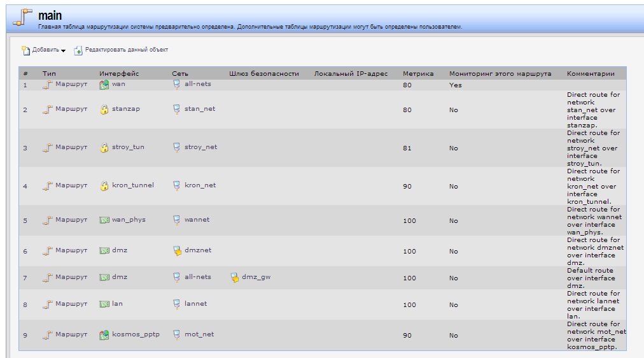Click the main title heading
Screen dimensions: 644x358
tap(50, 16)
